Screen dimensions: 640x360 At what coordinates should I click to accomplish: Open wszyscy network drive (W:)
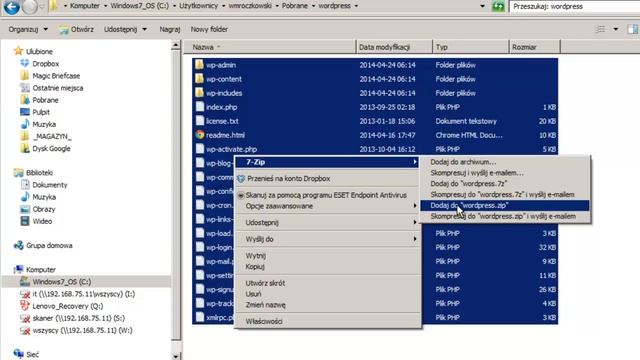pos(82,330)
